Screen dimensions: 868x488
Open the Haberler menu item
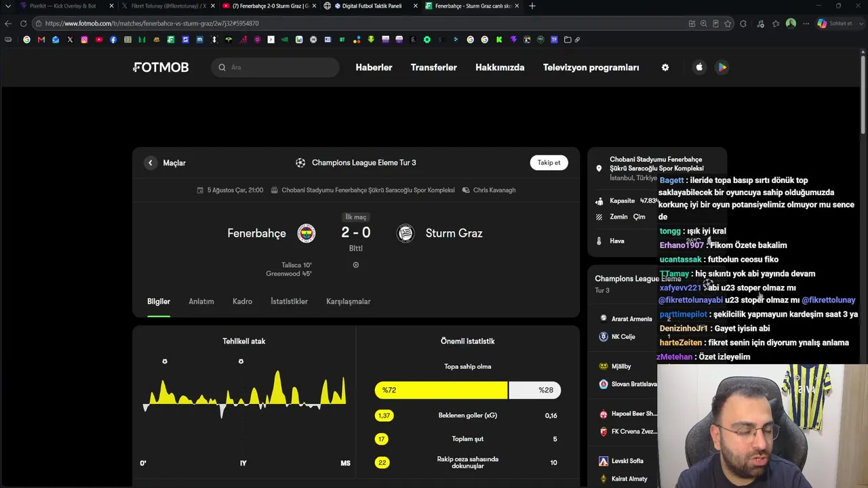coord(374,67)
